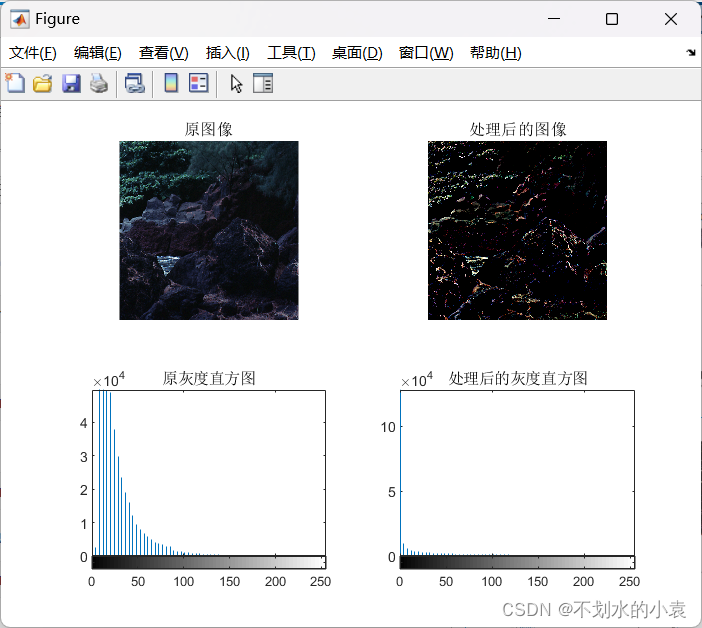Screen dimensions: 702x628
Task: Click the grayscale bar under 处理后的灰度直方图
Action: [517, 562]
